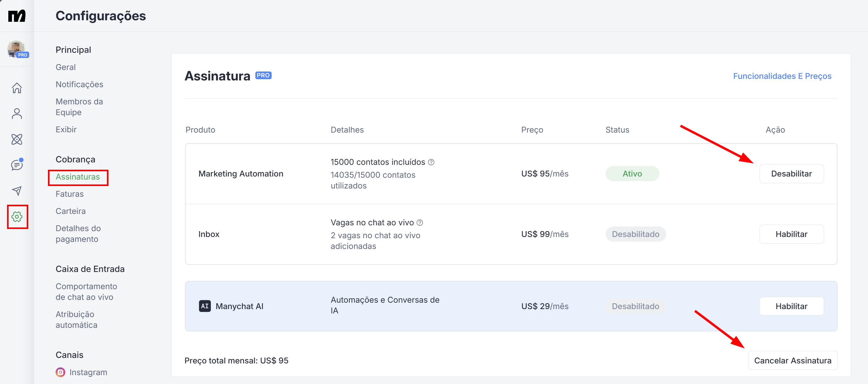Screen dimensions: 868x384
Task: Open Settings gear icon in sidebar
Action: click(17, 217)
